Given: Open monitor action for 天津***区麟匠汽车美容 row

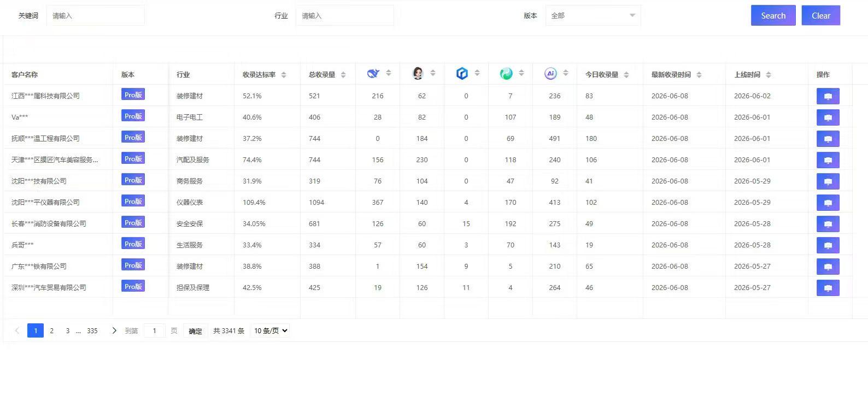Looking at the screenshot, I should click(828, 160).
